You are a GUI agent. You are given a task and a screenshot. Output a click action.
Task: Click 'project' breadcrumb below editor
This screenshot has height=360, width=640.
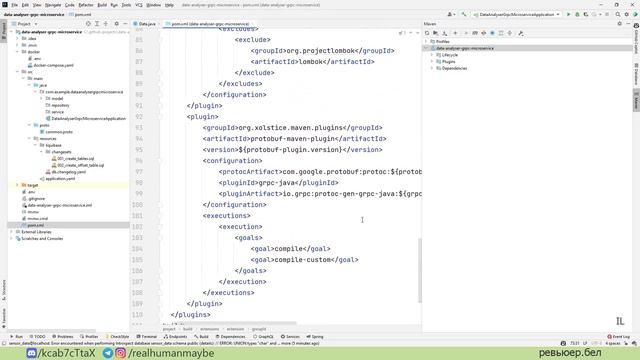[169, 329]
